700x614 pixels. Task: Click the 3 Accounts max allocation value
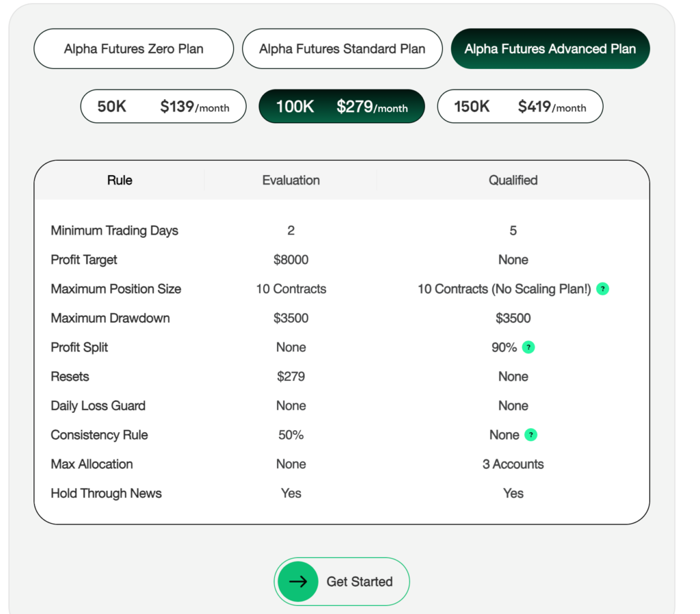tap(513, 464)
